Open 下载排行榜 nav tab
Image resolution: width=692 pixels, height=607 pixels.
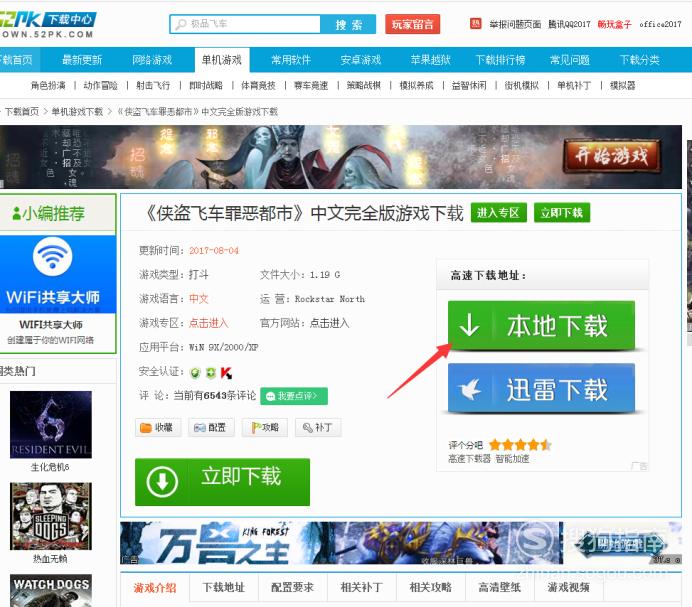(500, 60)
